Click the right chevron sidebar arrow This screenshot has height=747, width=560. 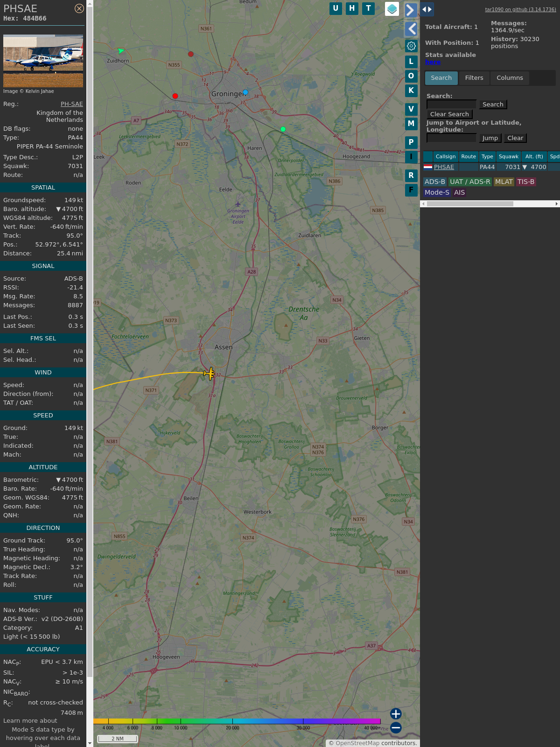(411, 10)
